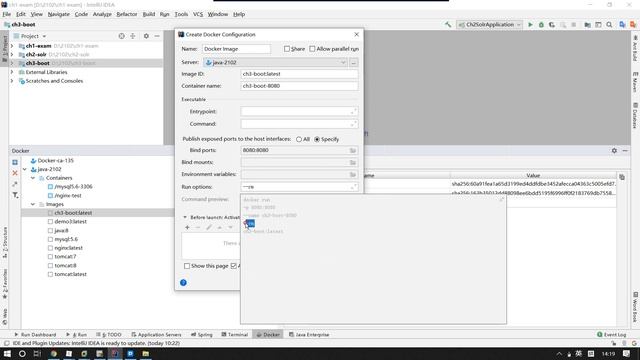Open Bind mounts browse folder icon

(x=353, y=162)
